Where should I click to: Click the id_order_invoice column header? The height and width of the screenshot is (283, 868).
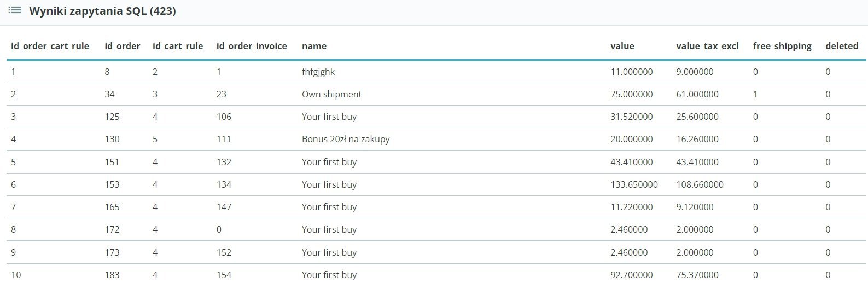(252, 46)
